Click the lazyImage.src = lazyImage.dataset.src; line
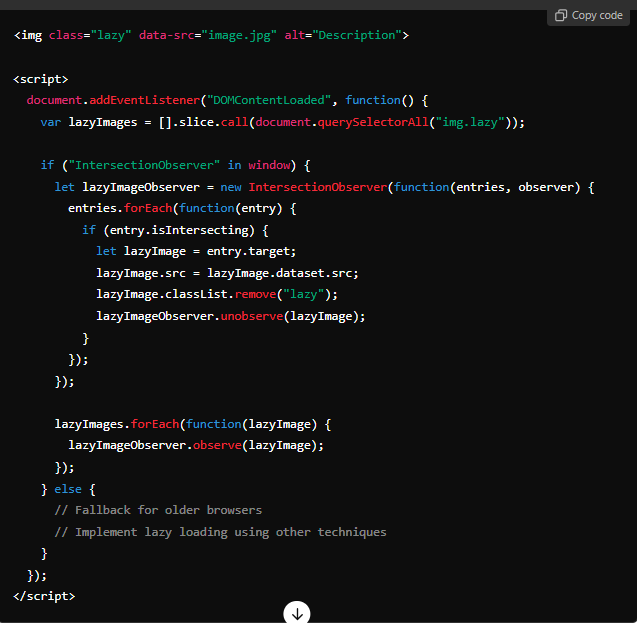Screen dimensions: 637x623 tap(228, 273)
